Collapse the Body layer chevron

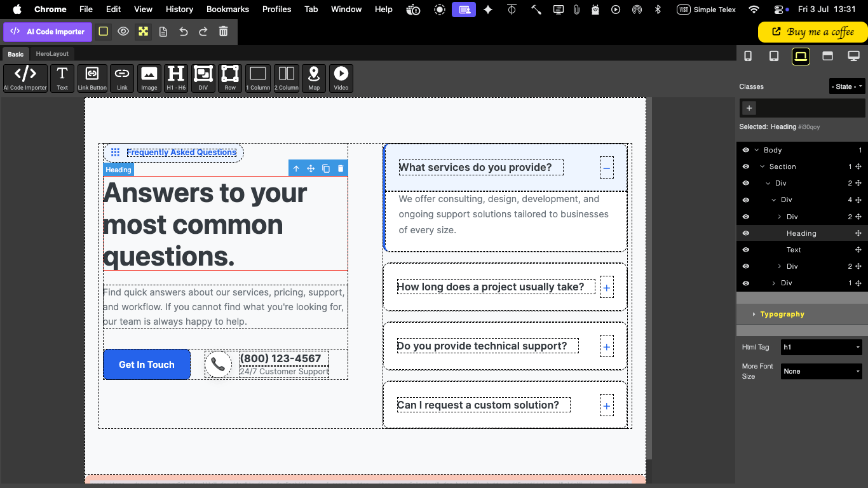tap(757, 150)
